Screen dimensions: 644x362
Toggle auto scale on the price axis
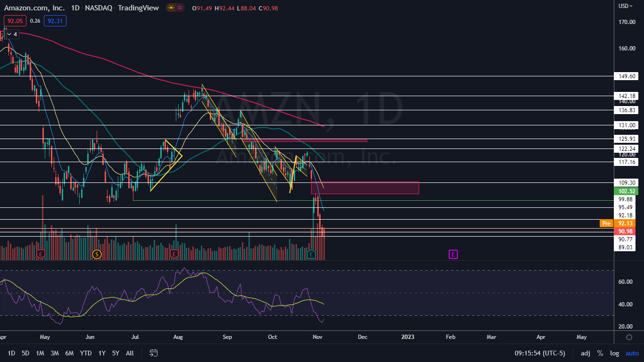pyautogui.click(x=632, y=353)
